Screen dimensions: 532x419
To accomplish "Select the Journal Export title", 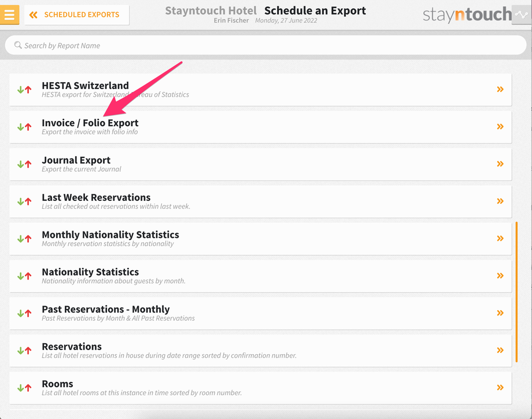I will coord(76,160).
